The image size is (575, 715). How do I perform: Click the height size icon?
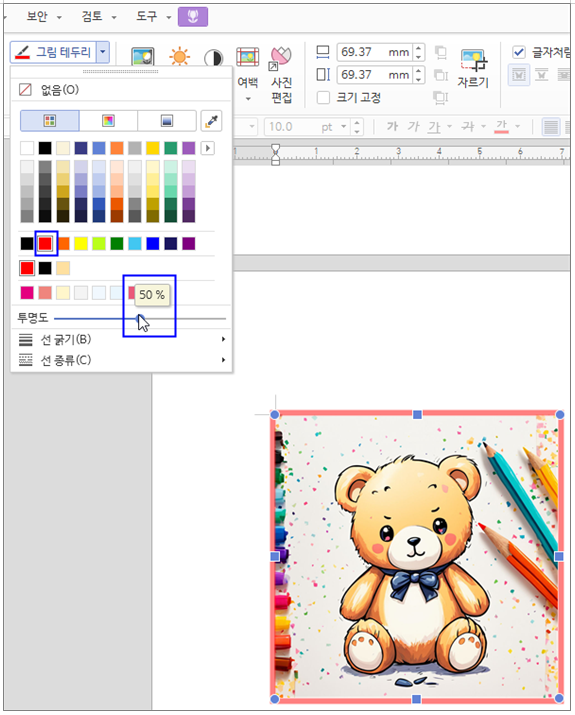(323, 74)
